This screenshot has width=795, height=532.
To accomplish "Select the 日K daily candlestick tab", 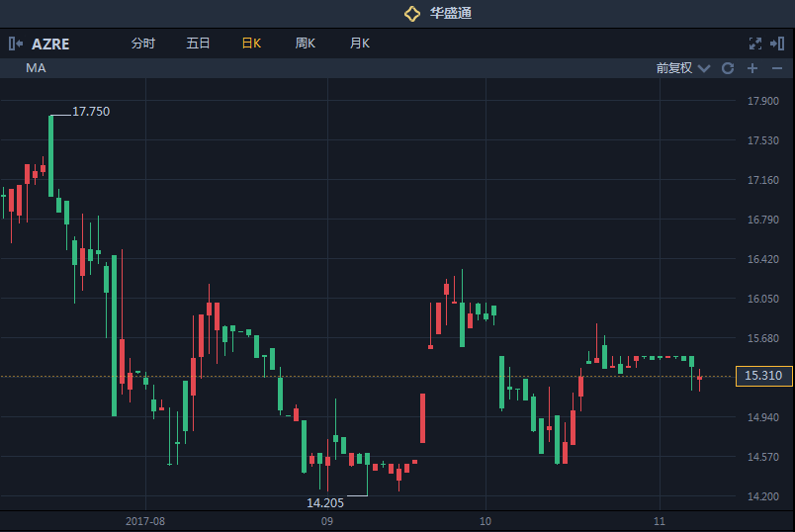I will pyautogui.click(x=251, y=44).
